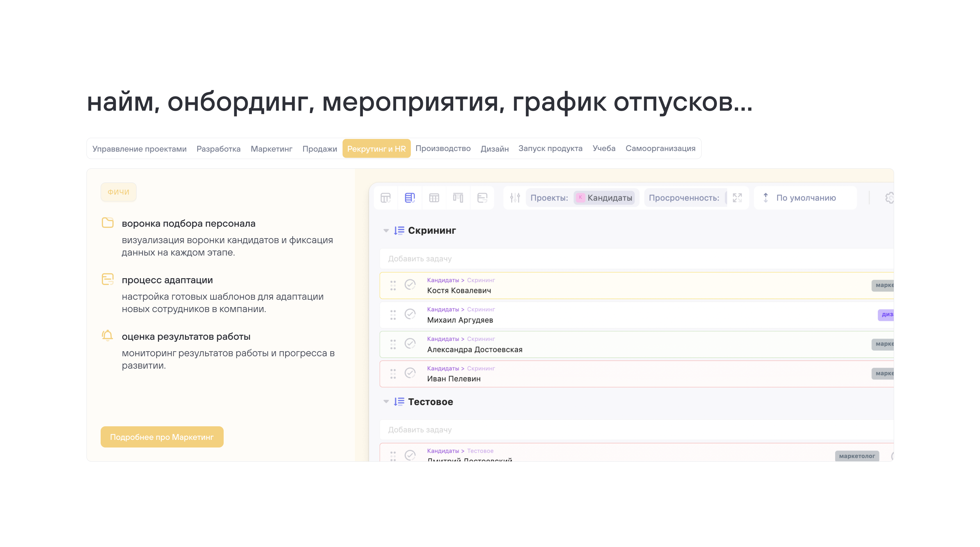Collapse the Тестовое group
This screenshot has width=980, height=547.
pyautogui.click(x=386, y=402)
